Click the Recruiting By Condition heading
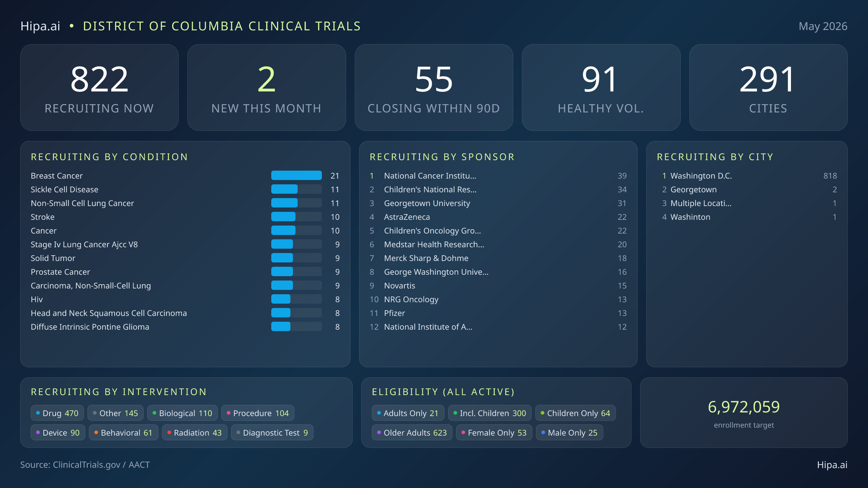The image size is (868, 488). (x=110, y=157)
